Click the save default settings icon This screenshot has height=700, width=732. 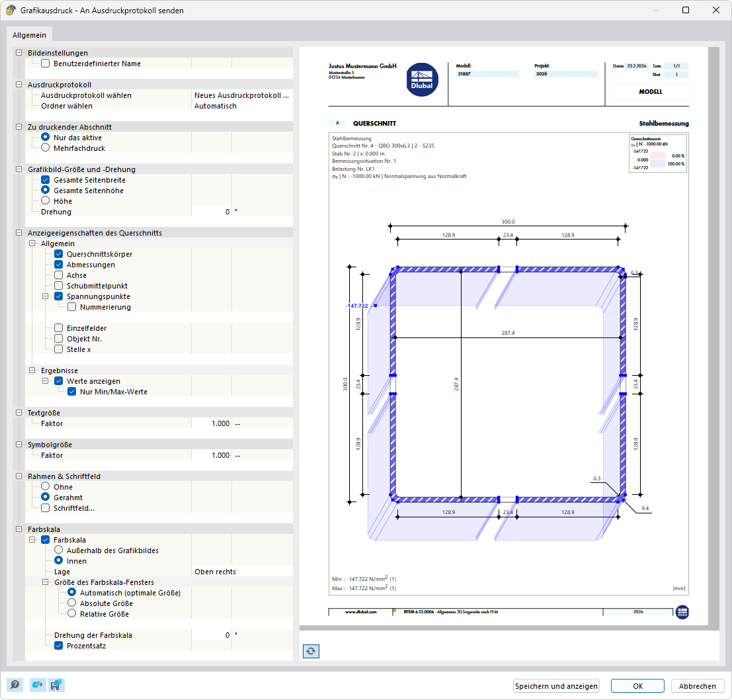pyautogui.click(x=56, y=685)
